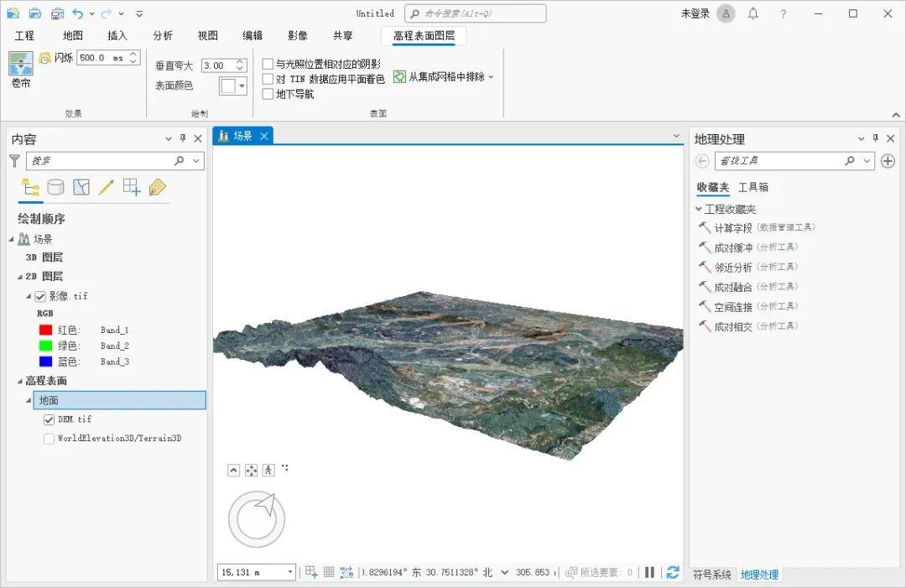Switch to the 影像 ribbon tab
906x588 pixels.
298,35
